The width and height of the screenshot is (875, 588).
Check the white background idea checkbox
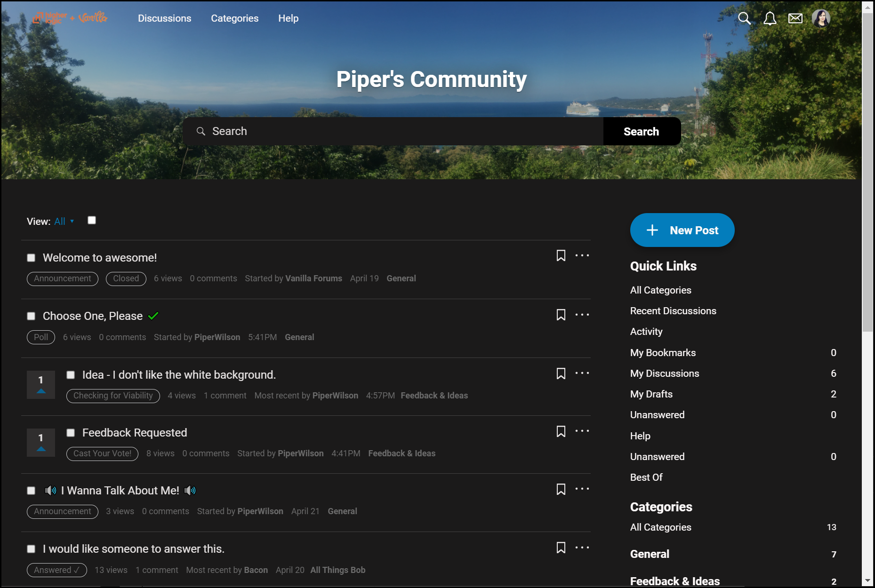tap(71, 375)
